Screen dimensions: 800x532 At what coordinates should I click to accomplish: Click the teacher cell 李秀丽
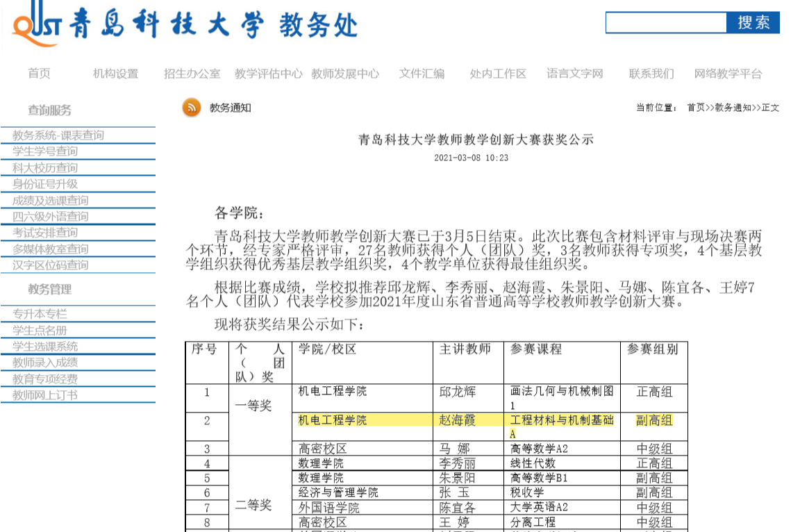(x=457, y=464)
